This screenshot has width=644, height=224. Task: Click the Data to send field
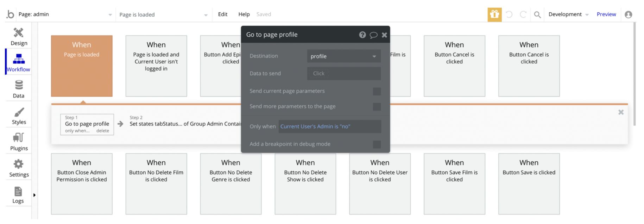(x=343, y=74)
